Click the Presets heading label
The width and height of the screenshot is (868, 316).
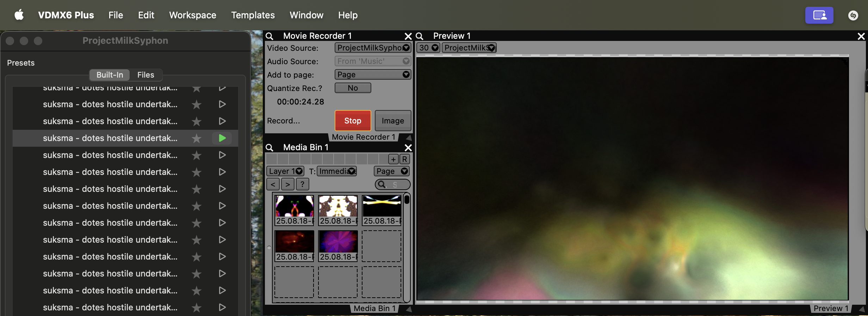tap(21, 63)
